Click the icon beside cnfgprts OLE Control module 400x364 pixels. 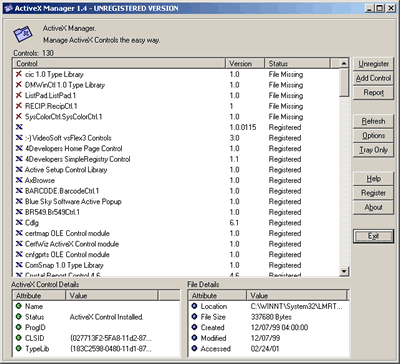point(19,255)
